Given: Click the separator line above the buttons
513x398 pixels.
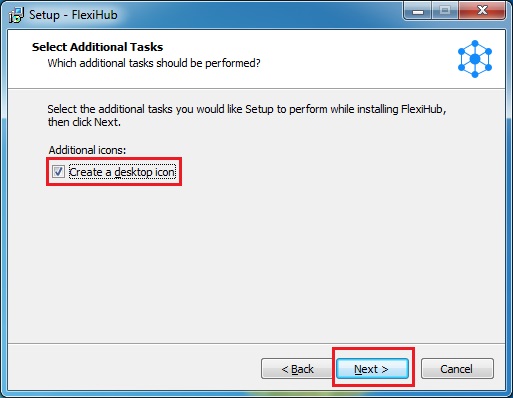Looking at the screenshot, I should coord(257,343).
